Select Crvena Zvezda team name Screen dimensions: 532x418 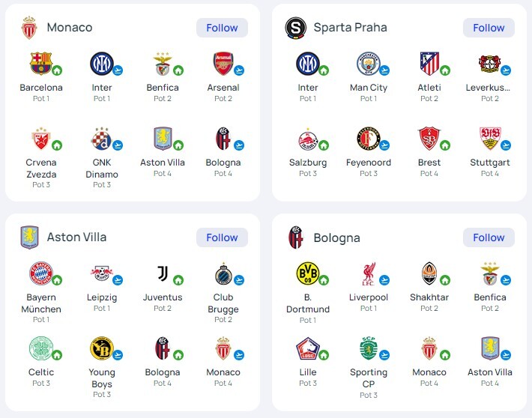coord(41,169)
